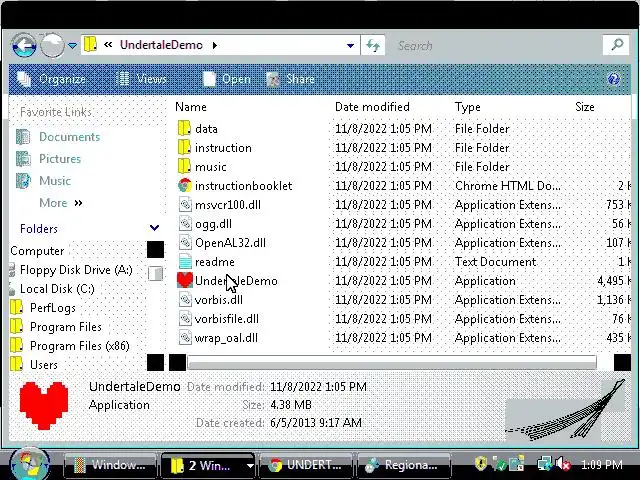Show More favorite links
This screenshot has width=640, height=480.
61,203
